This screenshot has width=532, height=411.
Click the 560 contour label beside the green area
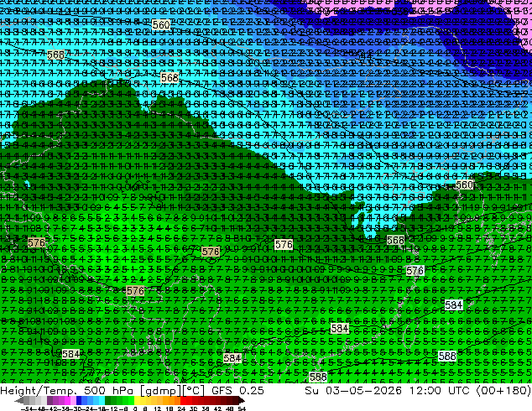464,185
